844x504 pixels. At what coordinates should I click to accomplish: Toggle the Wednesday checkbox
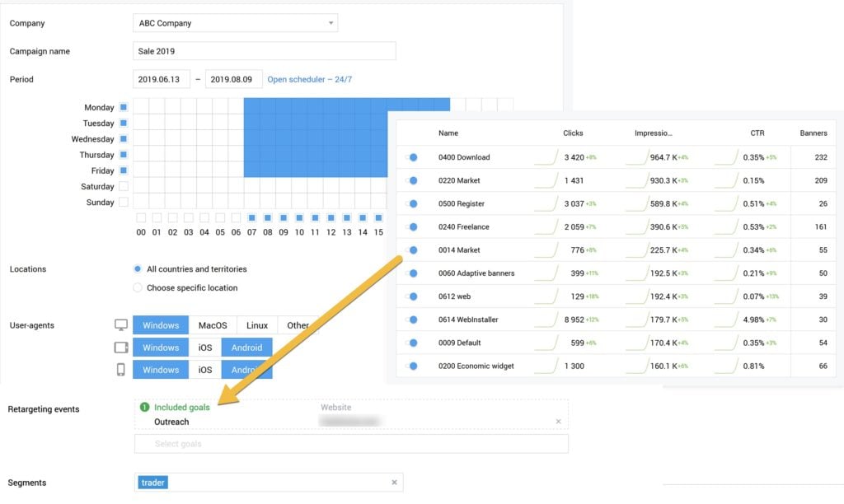point(124,139)
